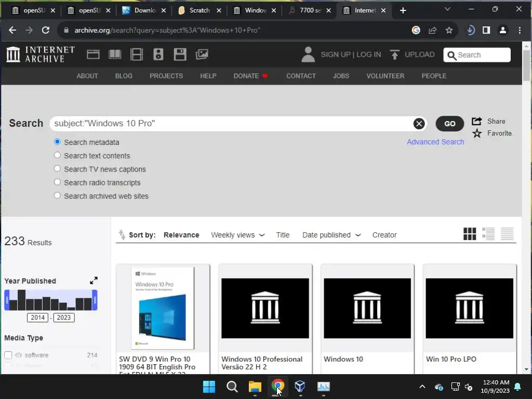Open the Google icon in address bar
Image resolution: width=532 pixels, height=399 pixels.
pyautogui.click(x=416, y=30)
